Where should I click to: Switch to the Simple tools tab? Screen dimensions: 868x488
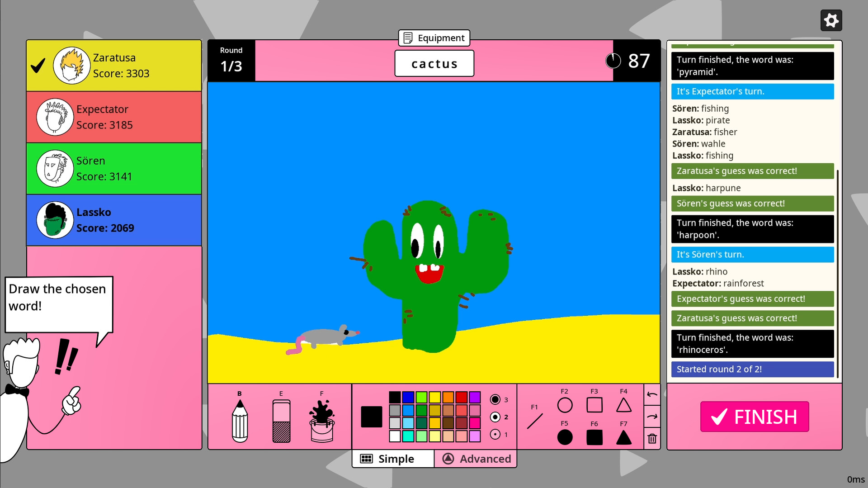coord(392,459)
